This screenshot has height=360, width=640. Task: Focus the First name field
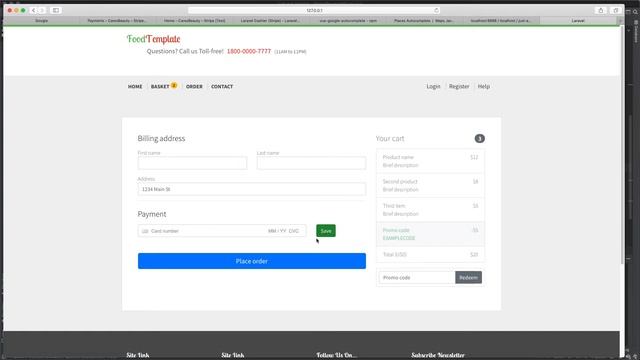pyautogui.click(x=192, y=163)
